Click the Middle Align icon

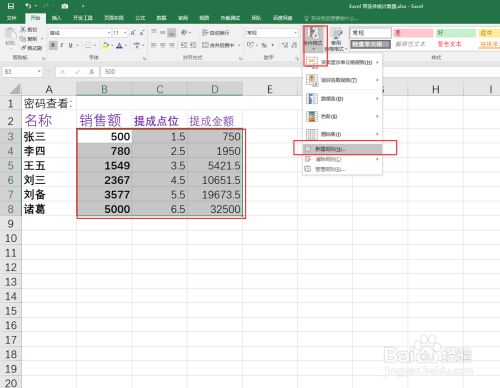click(162, 32)
